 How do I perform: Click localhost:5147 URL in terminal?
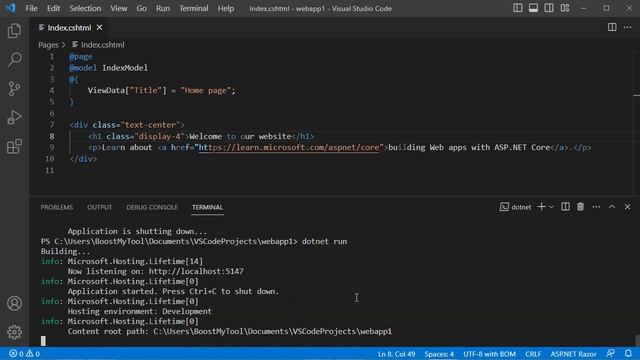[196, 271]
